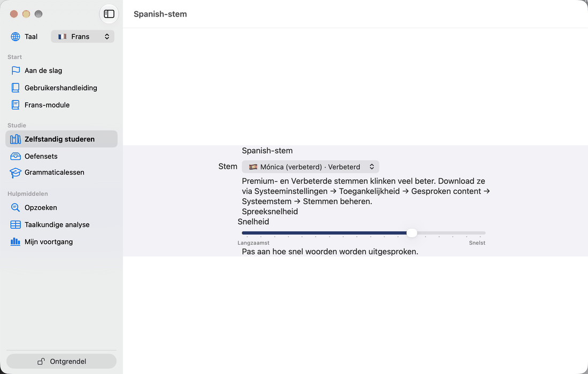Viewport: 588px width, 374px height.
Task: Open the Frans language dropdown
Action: click(x=82, y=36)
